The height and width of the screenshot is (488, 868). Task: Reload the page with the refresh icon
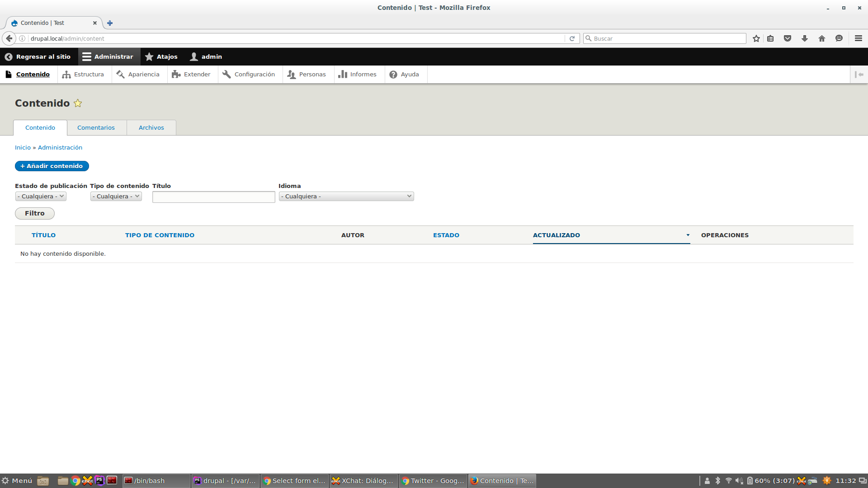click(572, 38)
